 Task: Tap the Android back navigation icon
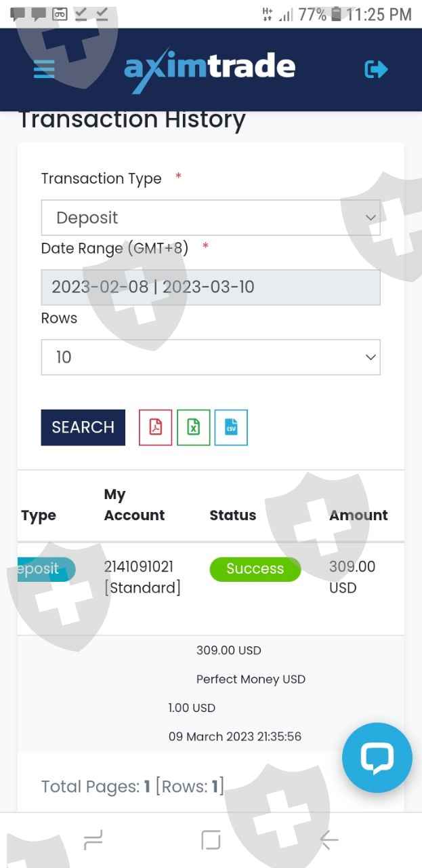tap(329, 841)
